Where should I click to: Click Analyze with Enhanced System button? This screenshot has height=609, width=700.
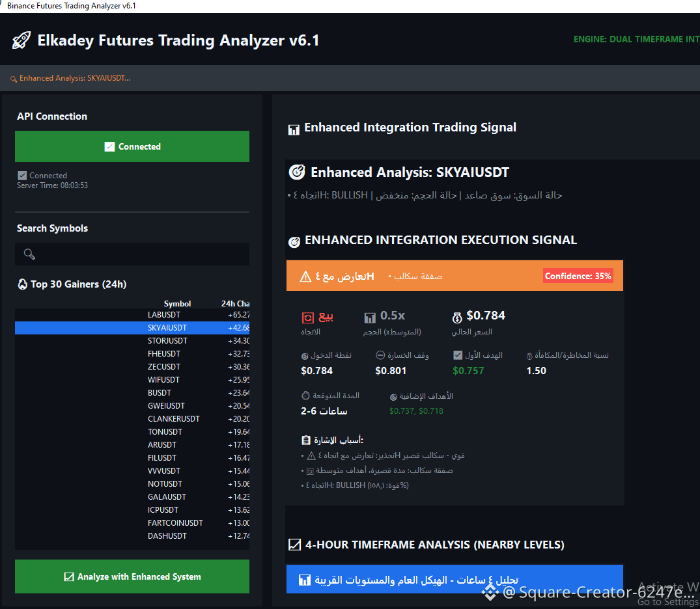click(132, 576)
